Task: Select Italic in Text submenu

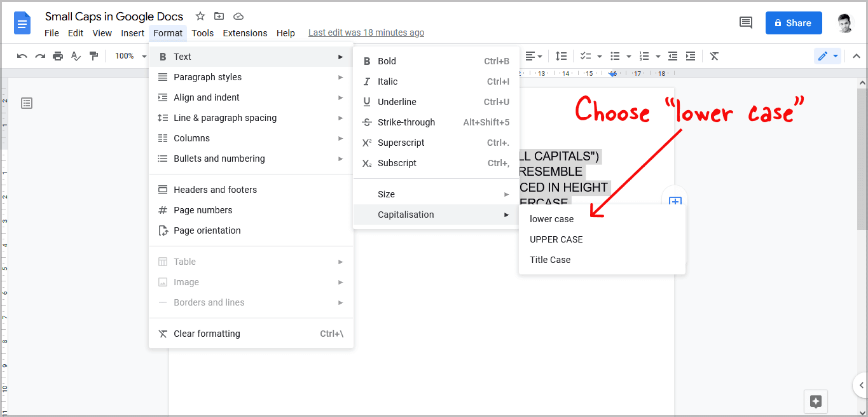Action: (436, 81)
